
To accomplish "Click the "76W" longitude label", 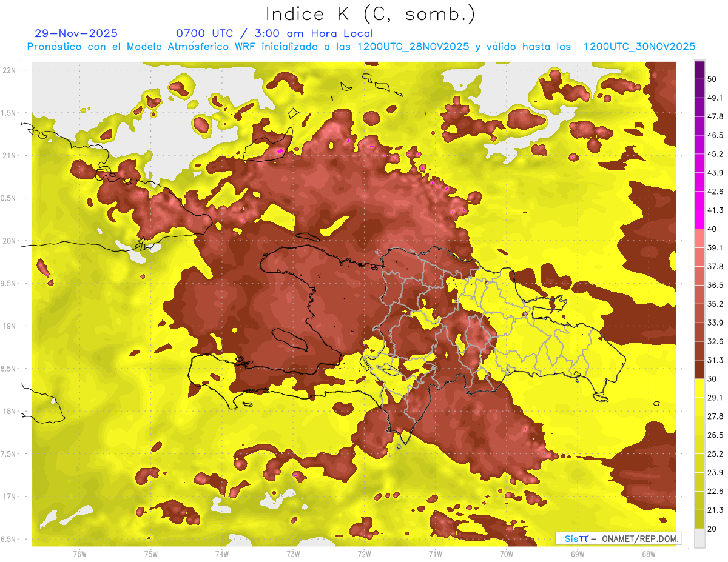I will tap(79, 554).
